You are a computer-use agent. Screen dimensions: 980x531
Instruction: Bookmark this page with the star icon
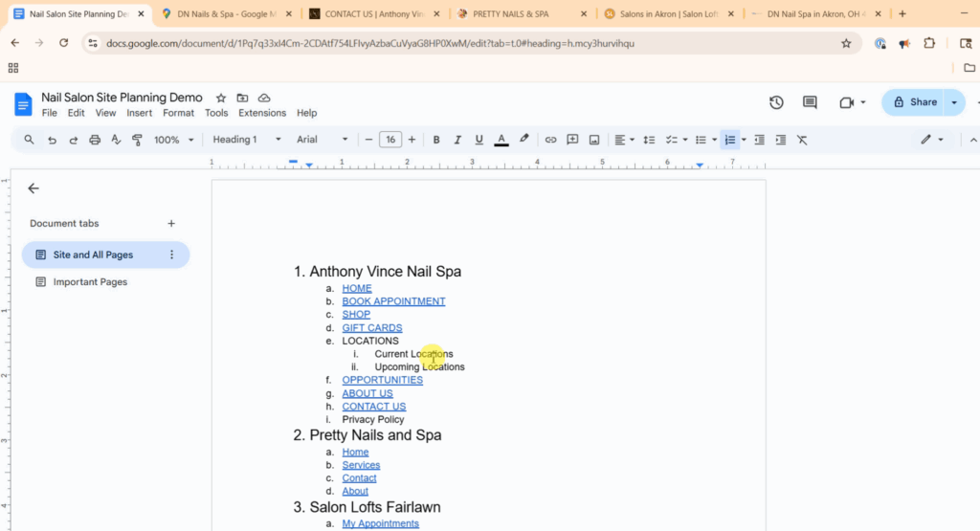point(846,43)
